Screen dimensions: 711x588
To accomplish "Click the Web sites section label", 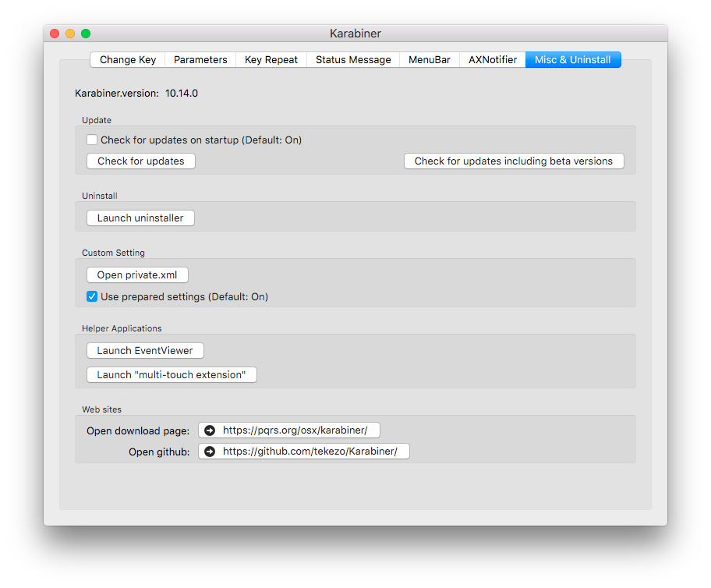I will (x=102, y=409).
